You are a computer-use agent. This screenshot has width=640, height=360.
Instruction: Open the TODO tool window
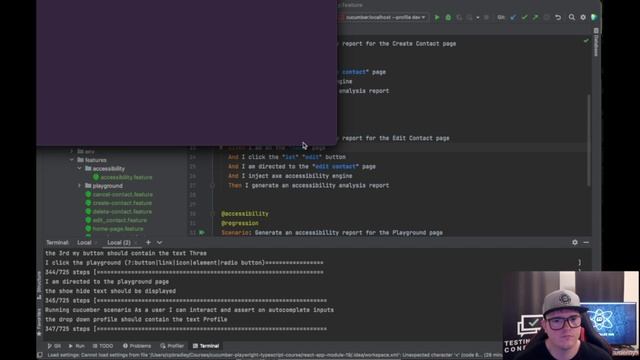pos(102,346)
